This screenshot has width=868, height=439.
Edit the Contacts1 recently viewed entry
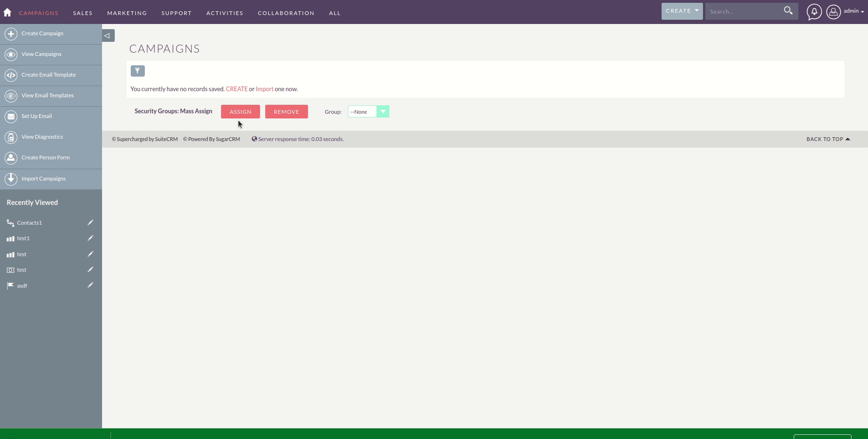(90, 222)
